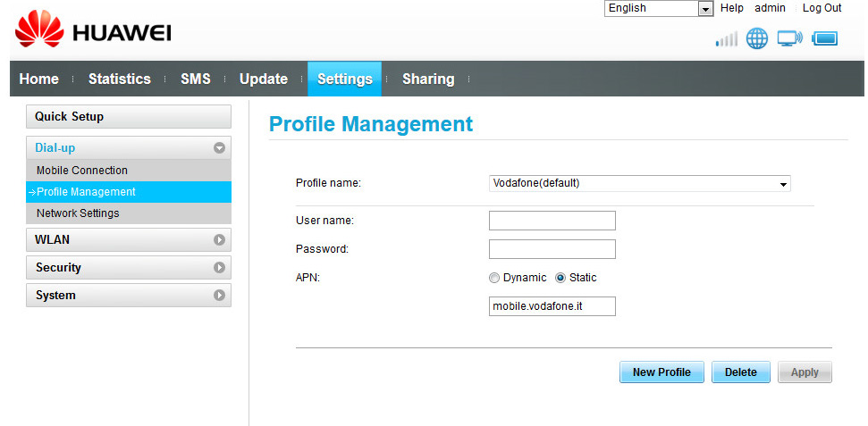Click the battery level status icon
This screenshot has height=426, width=868.
[825, 38]
